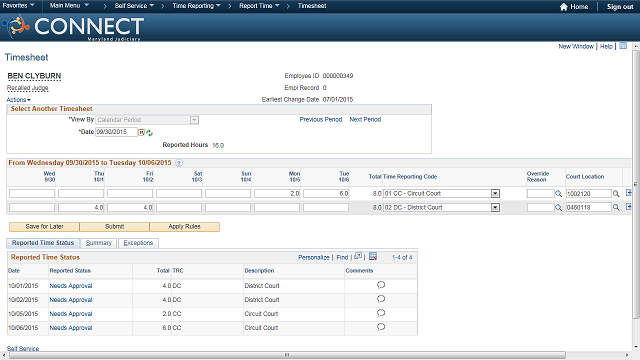
Task: Go to Next Period
Action: tap(365, 120)
